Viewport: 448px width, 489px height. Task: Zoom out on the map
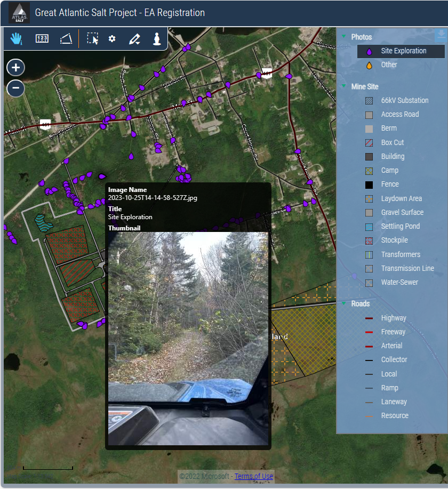pos(16,87)
